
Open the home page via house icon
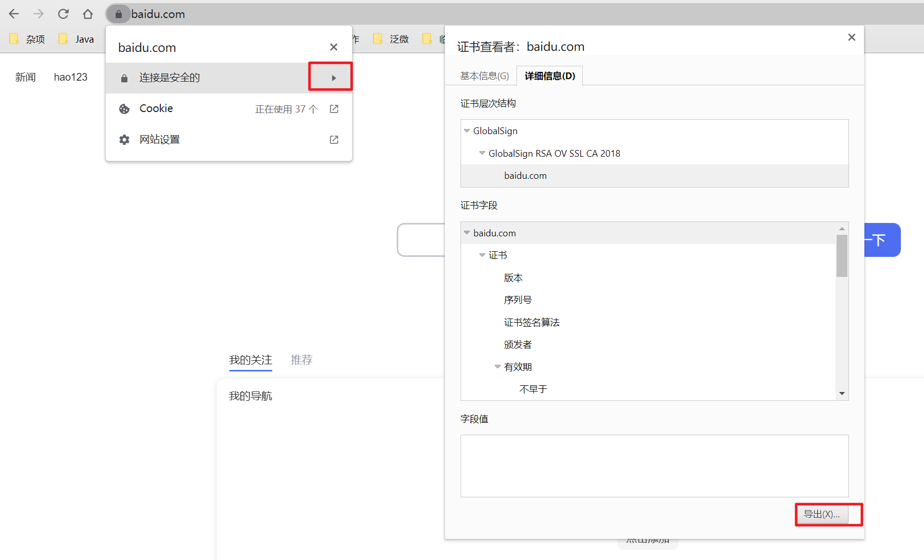point(88,14)
